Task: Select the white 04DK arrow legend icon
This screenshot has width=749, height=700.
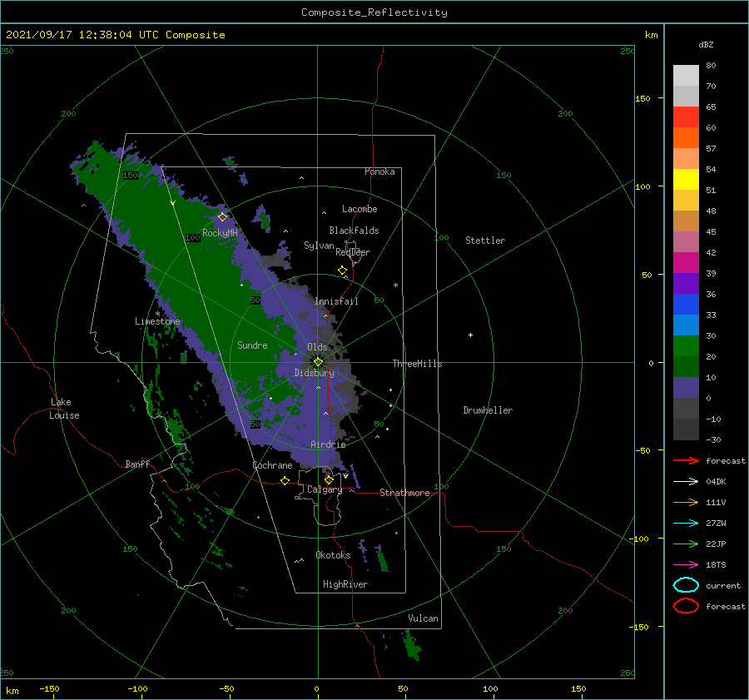Action: tap(686, 482)
